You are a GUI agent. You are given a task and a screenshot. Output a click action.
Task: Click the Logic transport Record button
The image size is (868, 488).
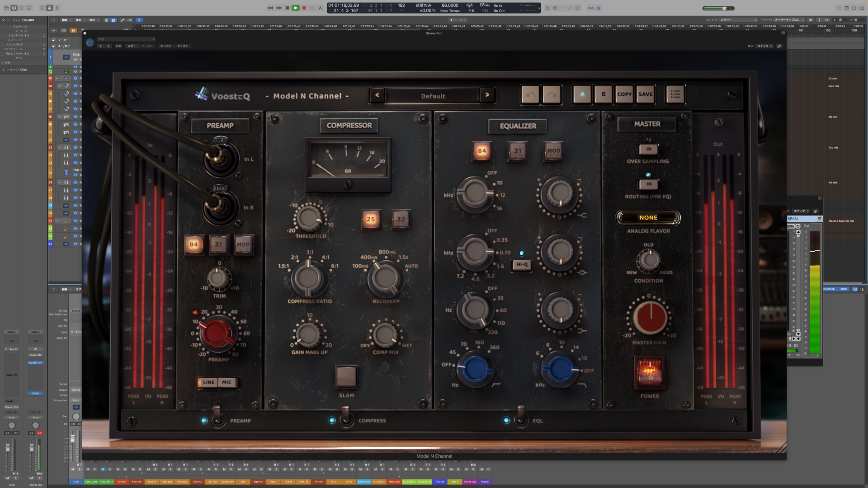(x=304, y=8)
